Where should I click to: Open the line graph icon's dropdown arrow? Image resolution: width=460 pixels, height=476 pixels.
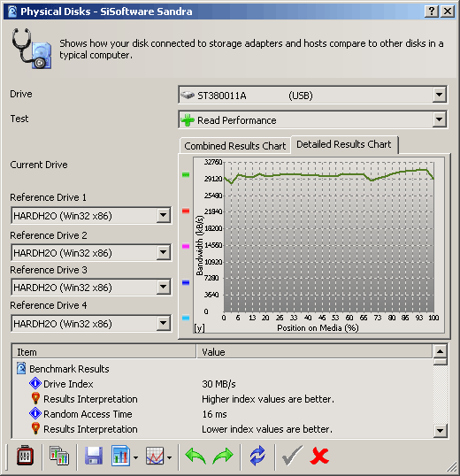click(169, 457)
